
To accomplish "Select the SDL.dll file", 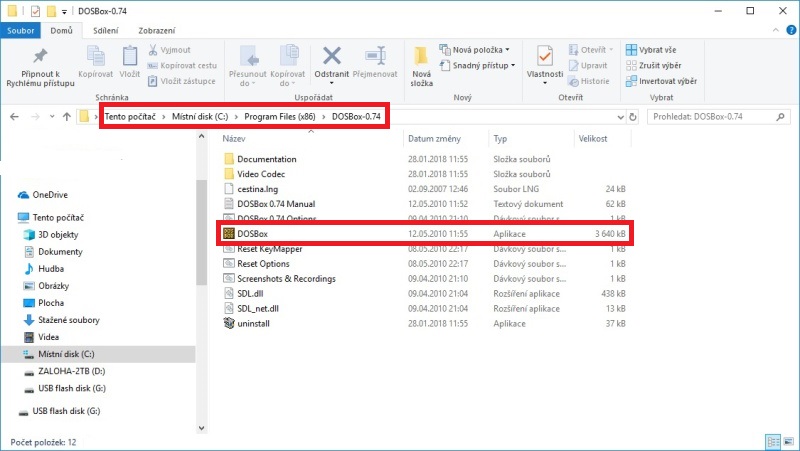I will pos(250,293).
